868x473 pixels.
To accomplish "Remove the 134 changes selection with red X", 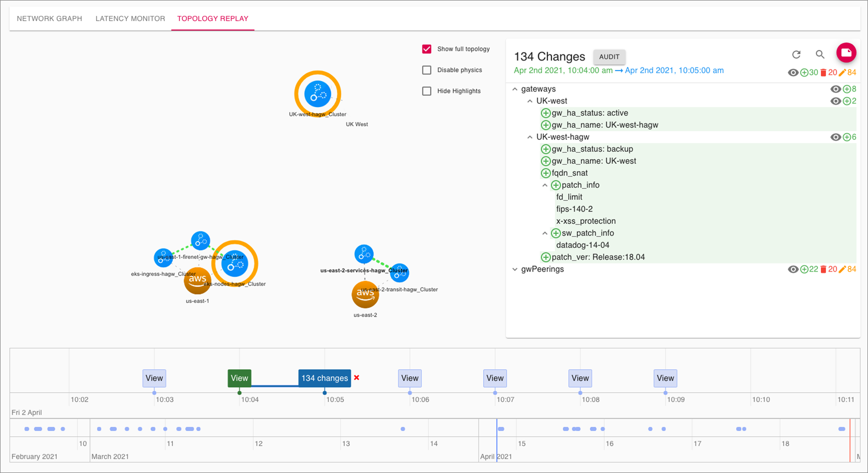I will coord(357,378).
